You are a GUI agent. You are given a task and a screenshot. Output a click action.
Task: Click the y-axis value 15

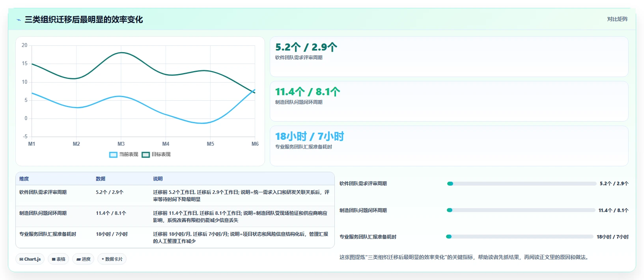pos(24,64)
